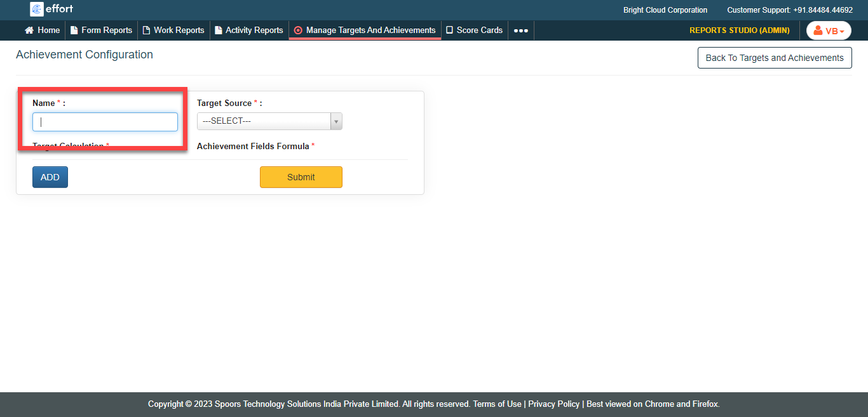Click the orange user avatar icon
Screen dimensions: 868x417
pos(818,30)
